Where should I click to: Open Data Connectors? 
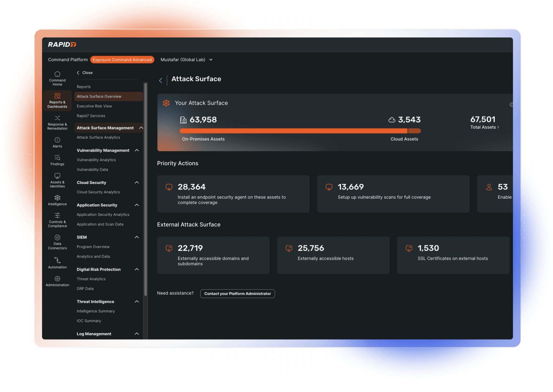(57, 242)
